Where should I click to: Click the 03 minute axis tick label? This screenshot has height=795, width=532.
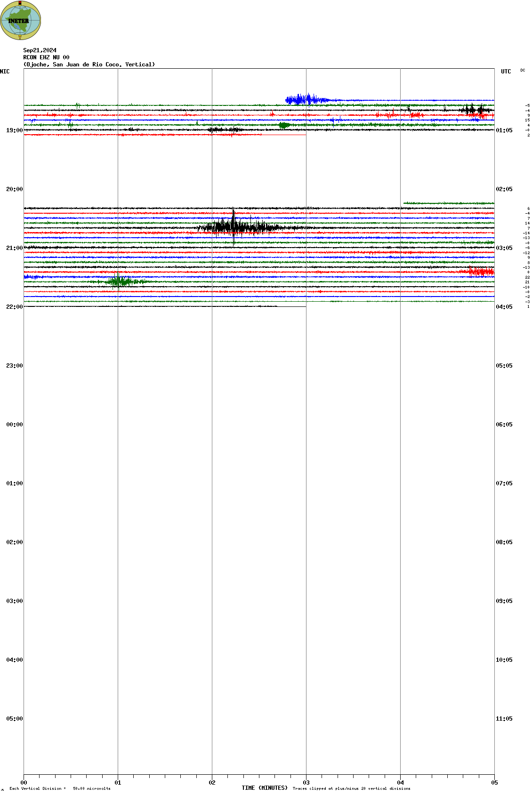[x=306, y=783]
